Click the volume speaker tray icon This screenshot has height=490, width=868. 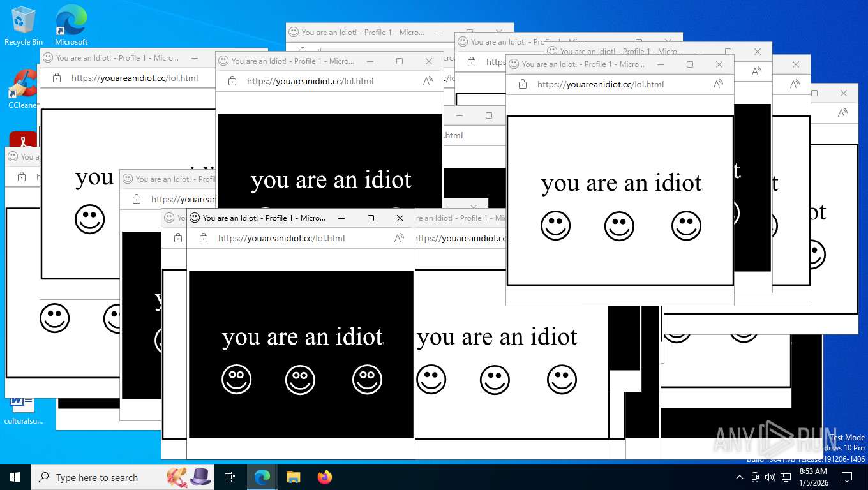coord(770,477)
